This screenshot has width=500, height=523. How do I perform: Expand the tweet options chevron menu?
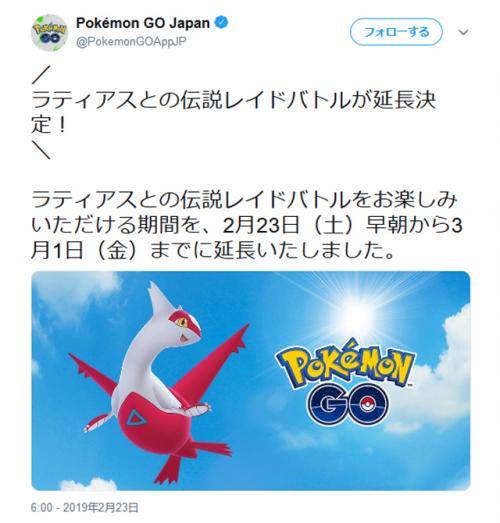click(464, 32)
